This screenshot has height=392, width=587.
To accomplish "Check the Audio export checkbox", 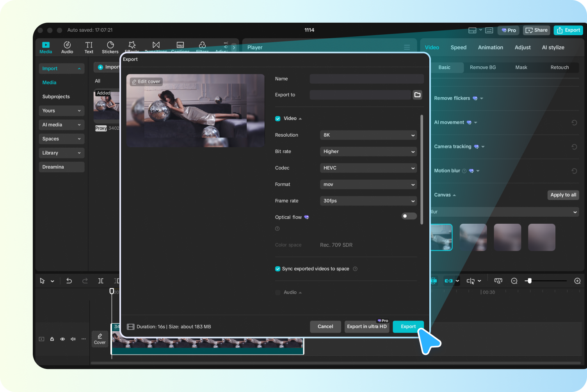I will click(x=277, y=292).
